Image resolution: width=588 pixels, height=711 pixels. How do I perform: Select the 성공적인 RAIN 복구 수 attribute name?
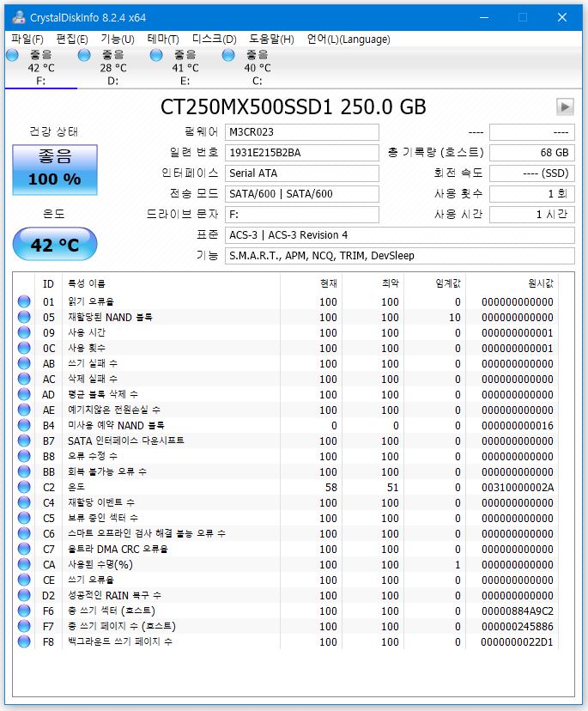coord(114,595)
